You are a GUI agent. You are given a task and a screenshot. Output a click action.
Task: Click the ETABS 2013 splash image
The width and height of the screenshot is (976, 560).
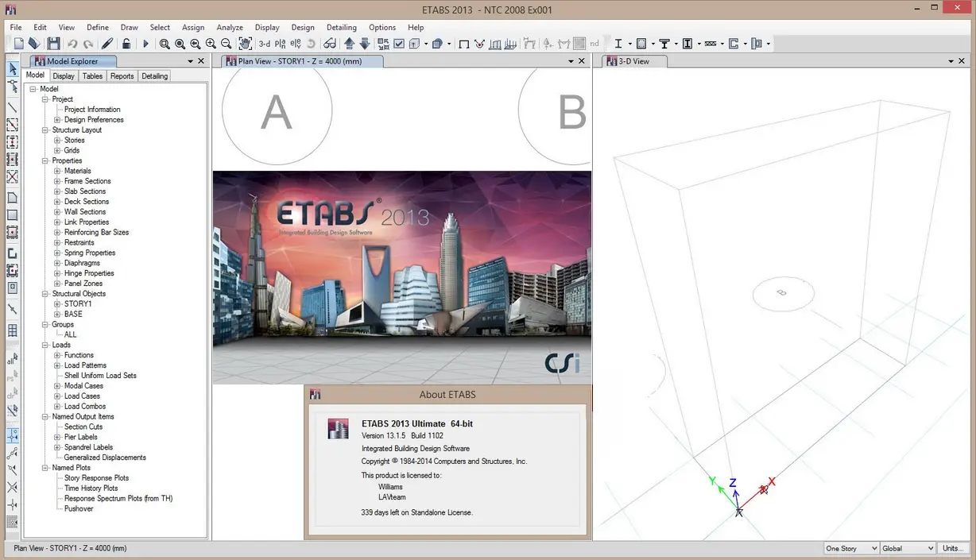401,277
